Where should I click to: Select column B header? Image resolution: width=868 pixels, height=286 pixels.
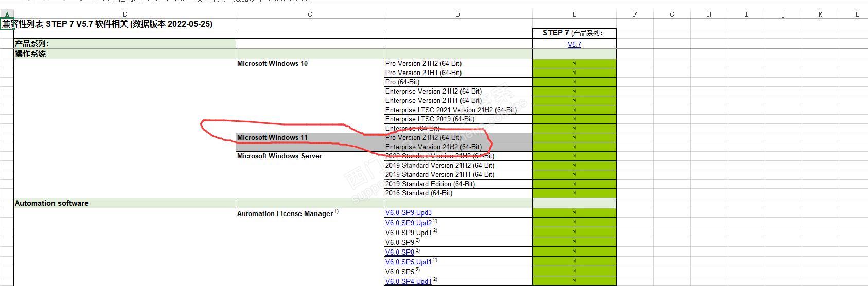point(125,14)
